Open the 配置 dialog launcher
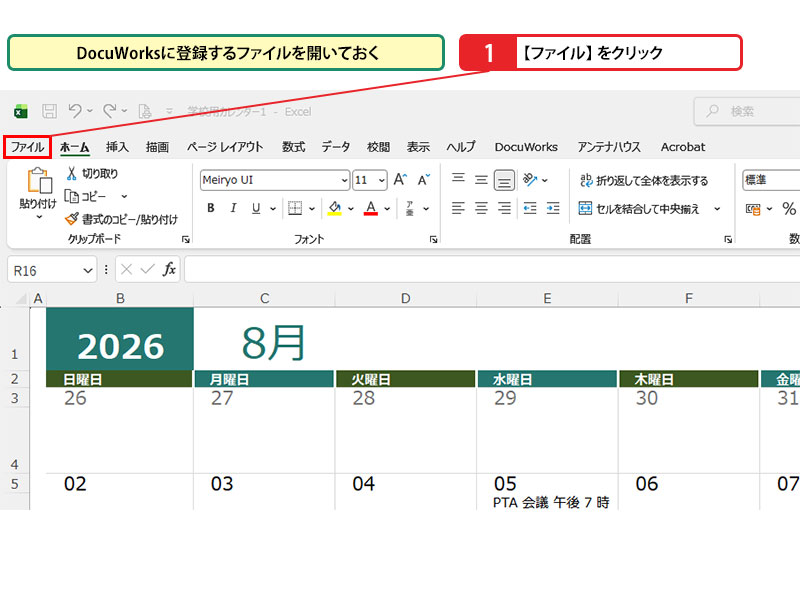 point(728,239)
